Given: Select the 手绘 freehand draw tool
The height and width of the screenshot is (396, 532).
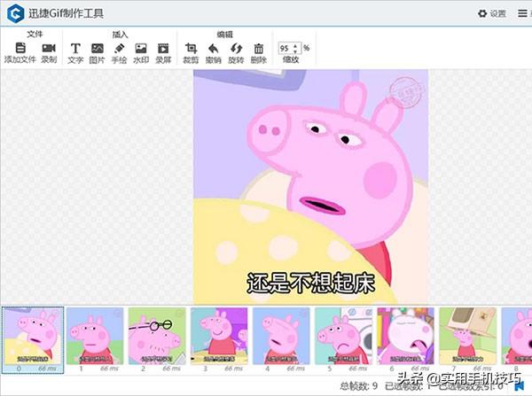Looking at the screenshot, I should click(x=119, y=49).
